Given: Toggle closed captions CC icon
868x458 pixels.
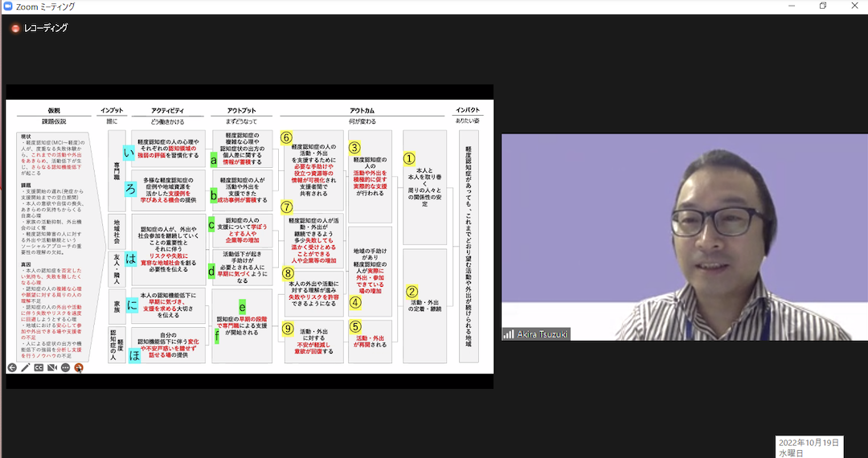Looking at the screenshot, I should pos(39,367).
